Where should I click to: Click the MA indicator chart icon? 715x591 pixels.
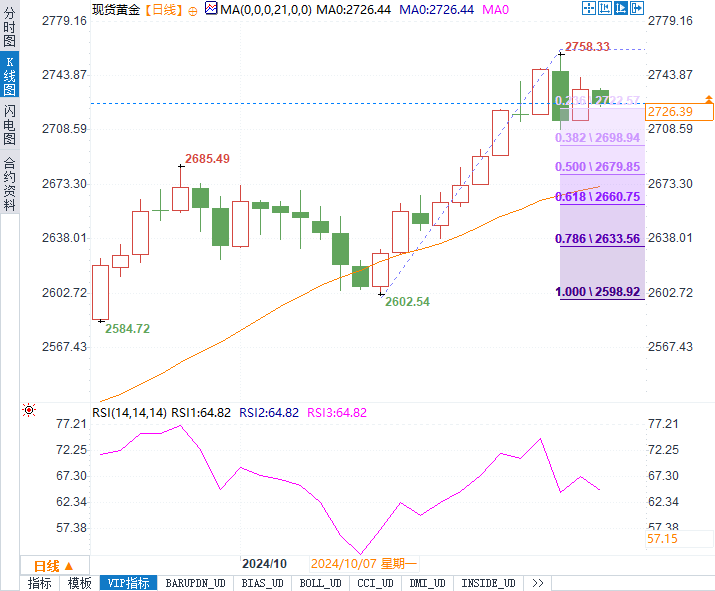tap(211, 8)
